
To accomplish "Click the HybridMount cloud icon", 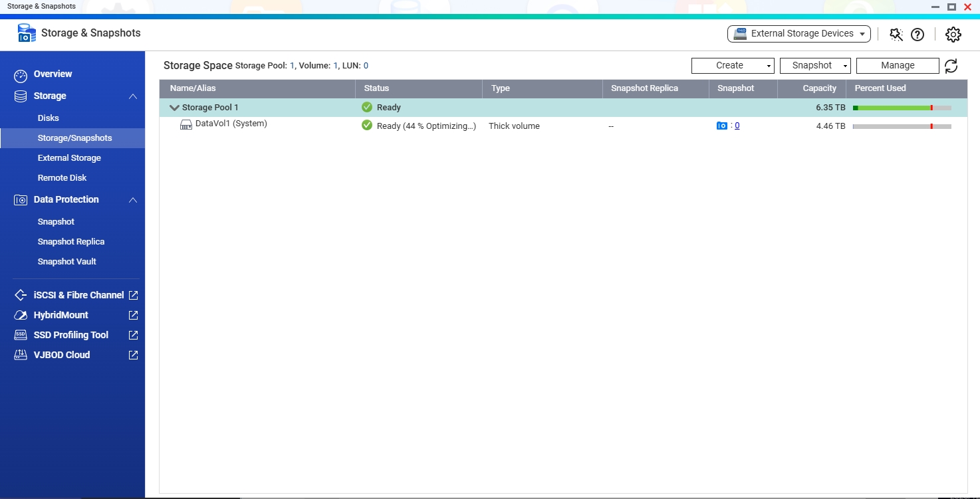I will [21, 315].
